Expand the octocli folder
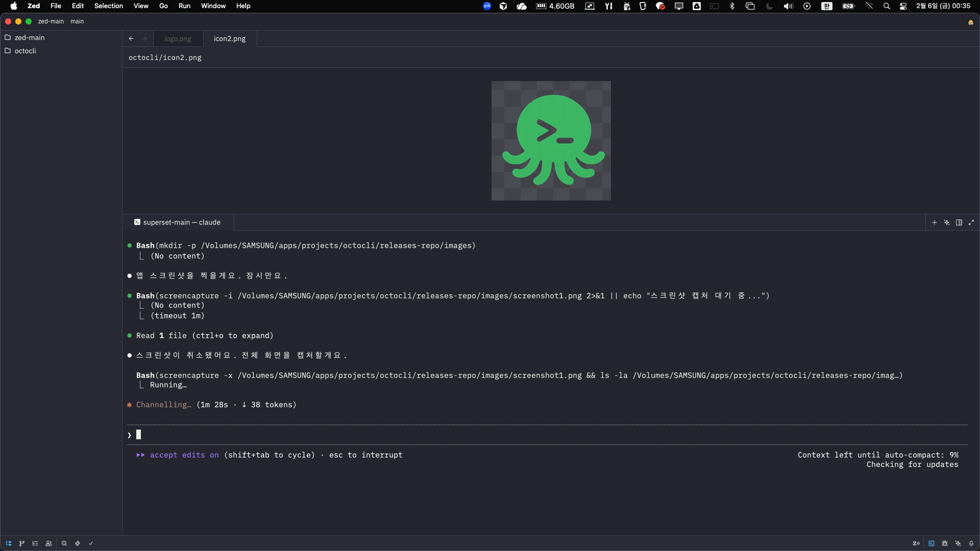 point(25,51)
